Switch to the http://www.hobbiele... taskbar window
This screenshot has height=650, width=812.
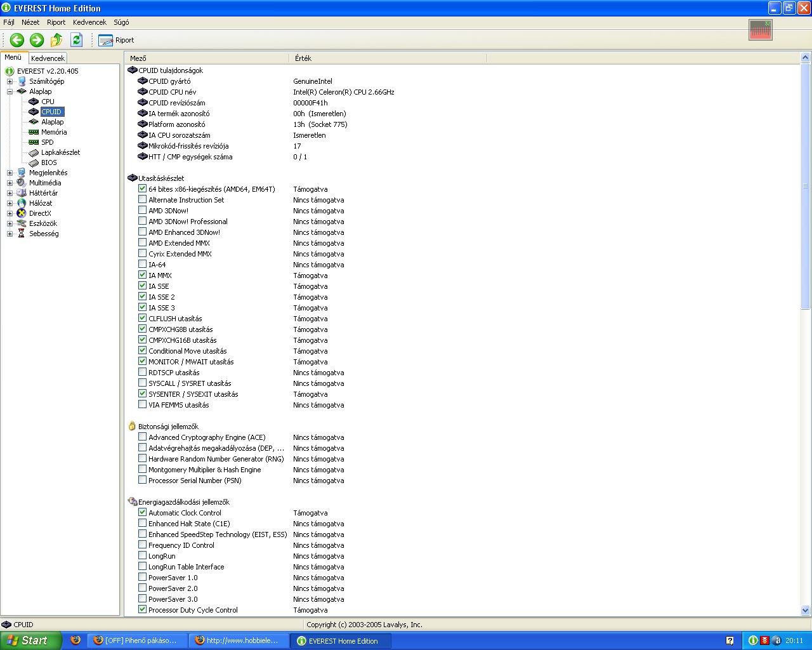pyautogui.click(x=239, y=640)
